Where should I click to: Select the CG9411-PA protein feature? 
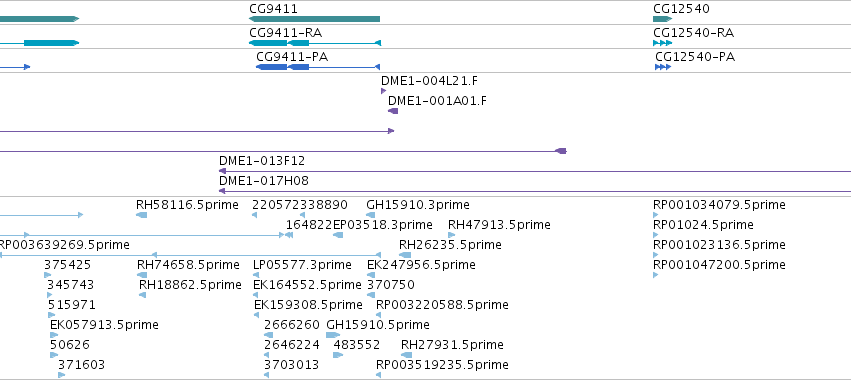317,67
